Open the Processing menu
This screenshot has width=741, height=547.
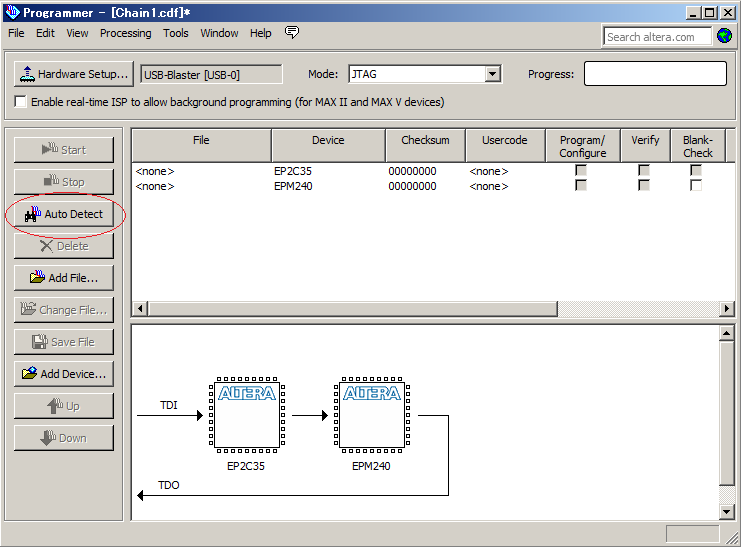tap(126, 33)
